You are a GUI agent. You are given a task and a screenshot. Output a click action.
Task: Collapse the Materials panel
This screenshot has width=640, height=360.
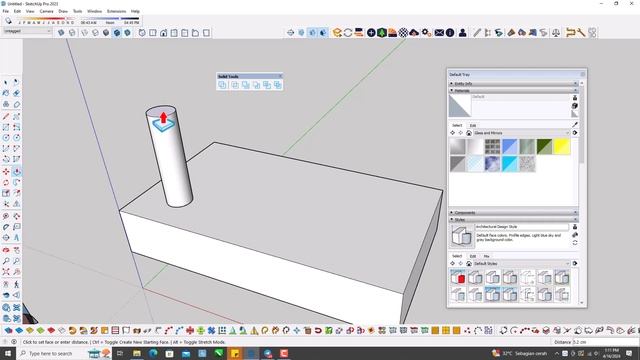point(513,91)
